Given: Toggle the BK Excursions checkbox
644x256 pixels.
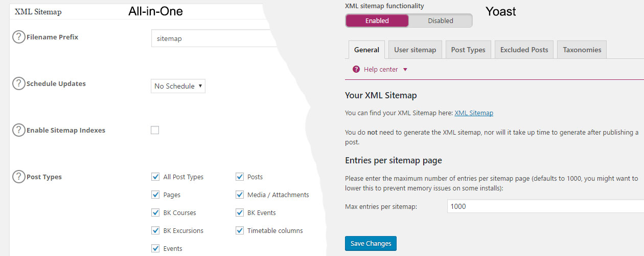Looking at the screenshot, I should [155, 231].
